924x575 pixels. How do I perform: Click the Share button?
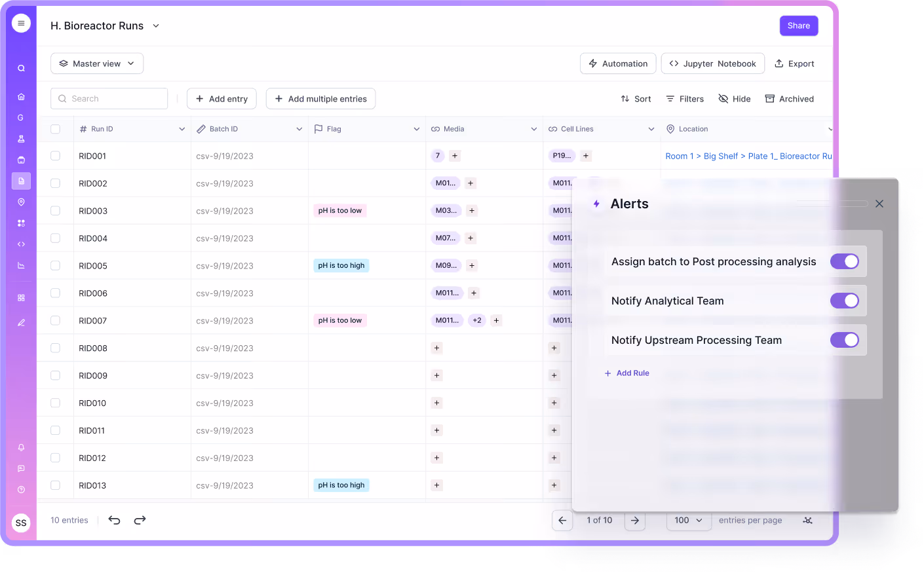[799, 26]
